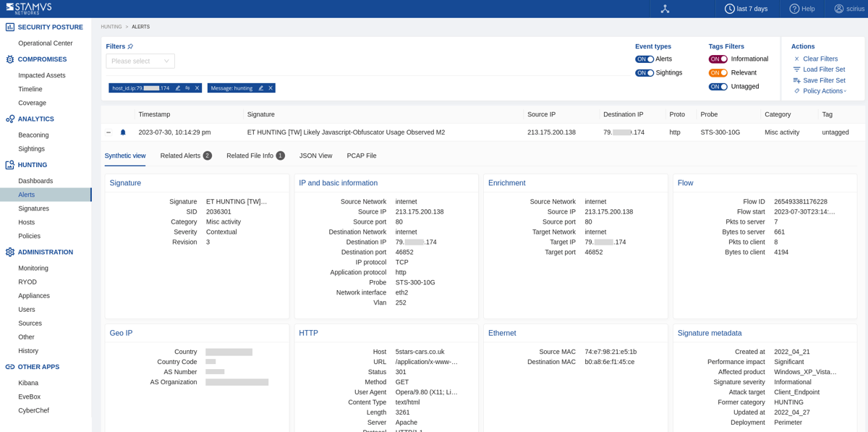This screenshot has width=868, height=432.
Task: Open the last 7 days time range picker
Action: (746, 9)
